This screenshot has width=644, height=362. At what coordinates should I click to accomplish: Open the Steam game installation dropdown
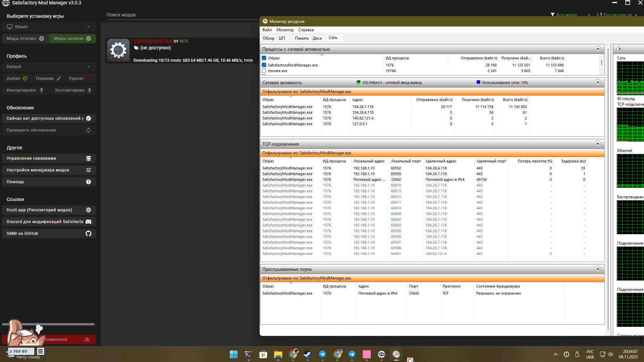49,27
